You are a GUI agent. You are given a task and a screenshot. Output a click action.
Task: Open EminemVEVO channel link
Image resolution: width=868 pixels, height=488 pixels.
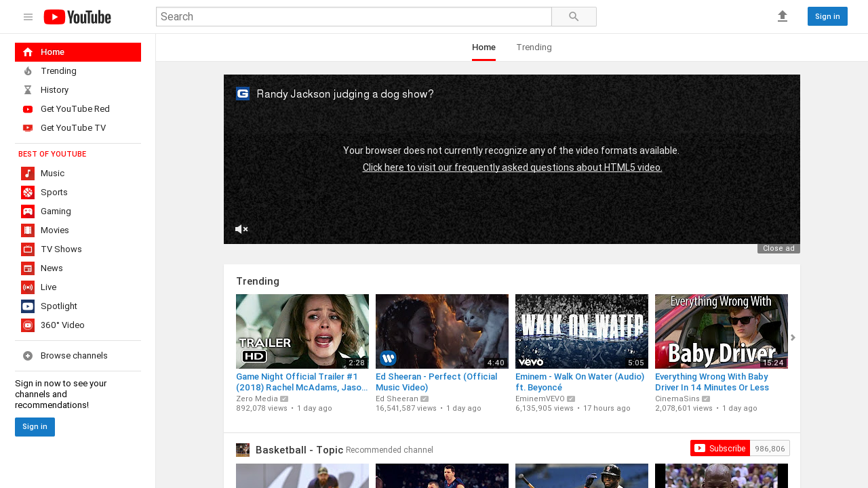pyautogui.click(x=540, y=399)
